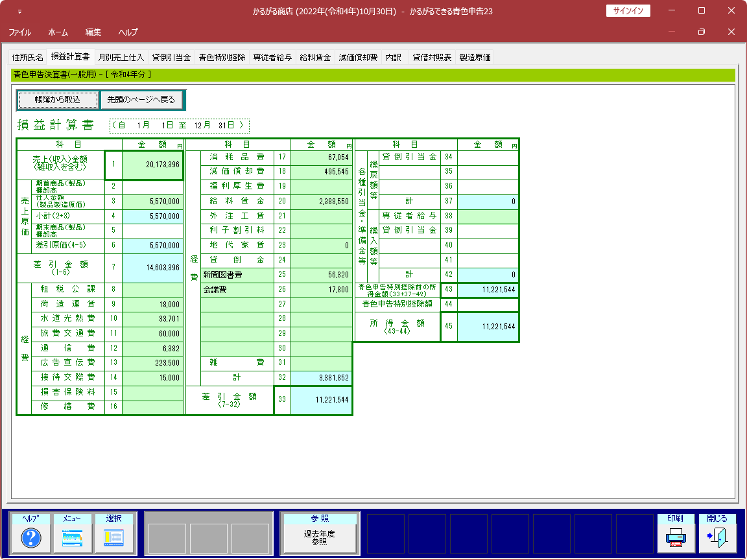The image size is (747, 560).
Task: Click the 所得金額 row 45 value
Action: (488, 327)
